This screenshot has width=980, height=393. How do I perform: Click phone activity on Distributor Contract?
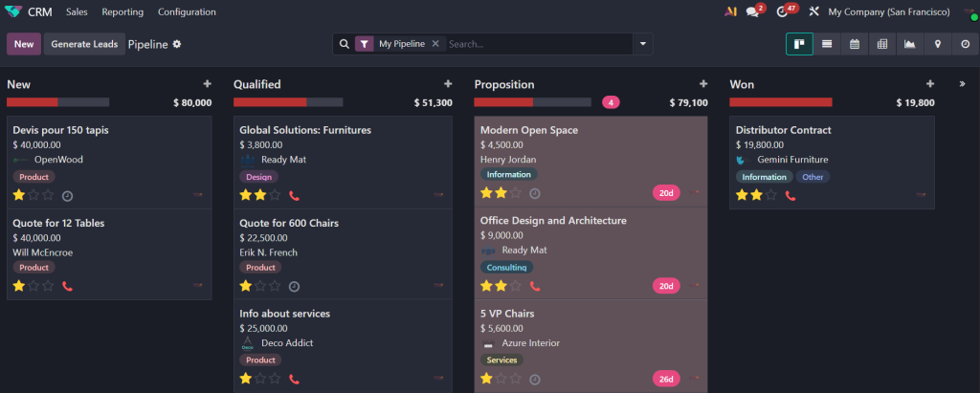tap(791, 196)
